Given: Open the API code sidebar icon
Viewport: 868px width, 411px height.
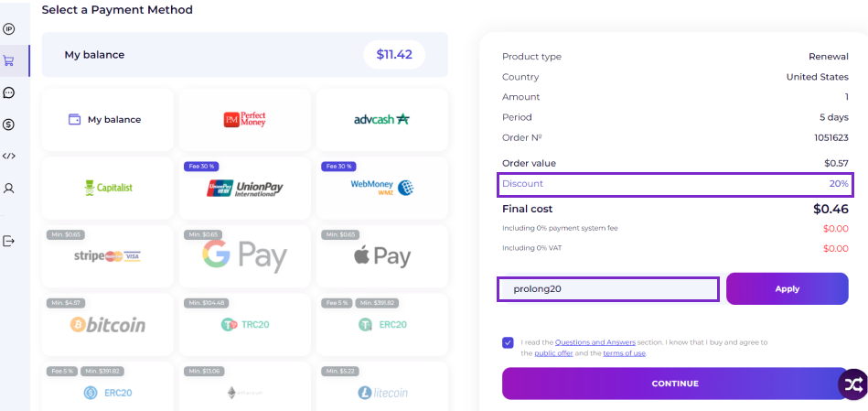Looking at the screenshot, I should coord(8,157).
